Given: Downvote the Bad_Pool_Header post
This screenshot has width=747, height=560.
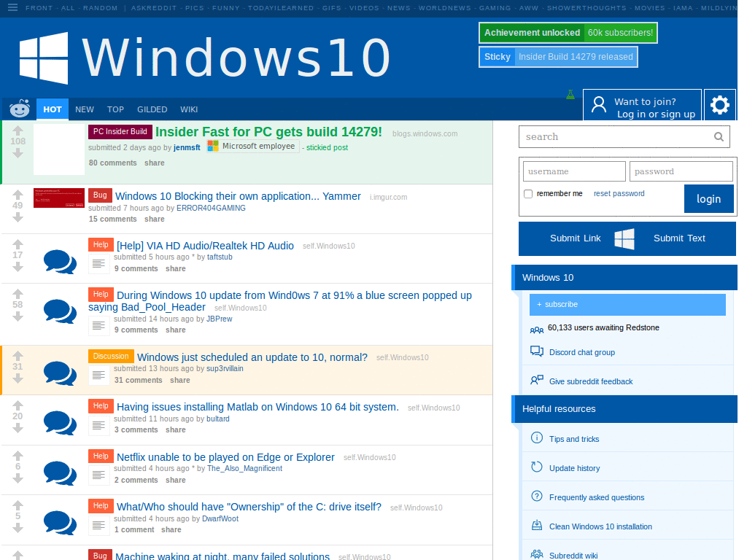Looking at the screenshot, I should (18, 316).
